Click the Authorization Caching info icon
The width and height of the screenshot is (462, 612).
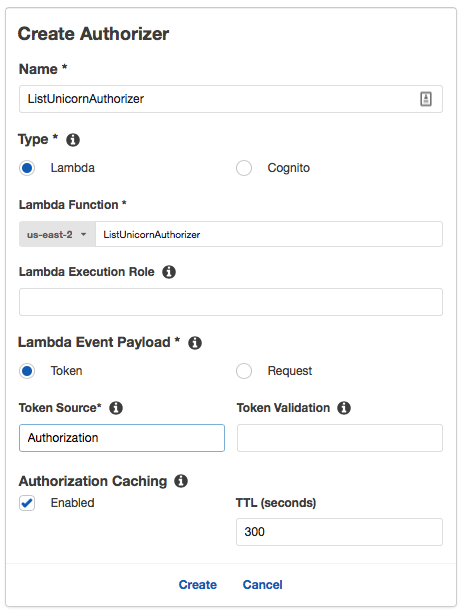181,481
